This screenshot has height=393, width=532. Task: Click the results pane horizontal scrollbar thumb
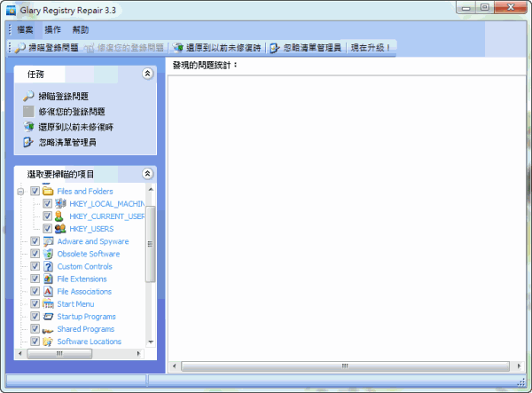pos(346,365)
